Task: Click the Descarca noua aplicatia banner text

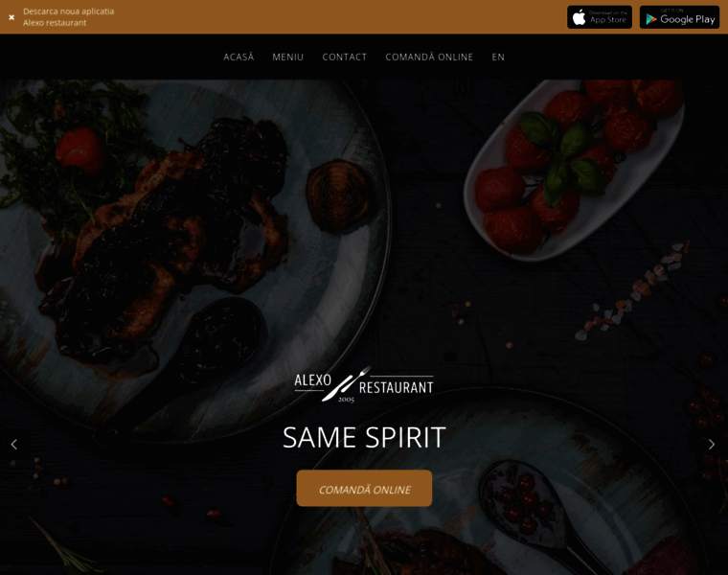Action: coord(69,11)
